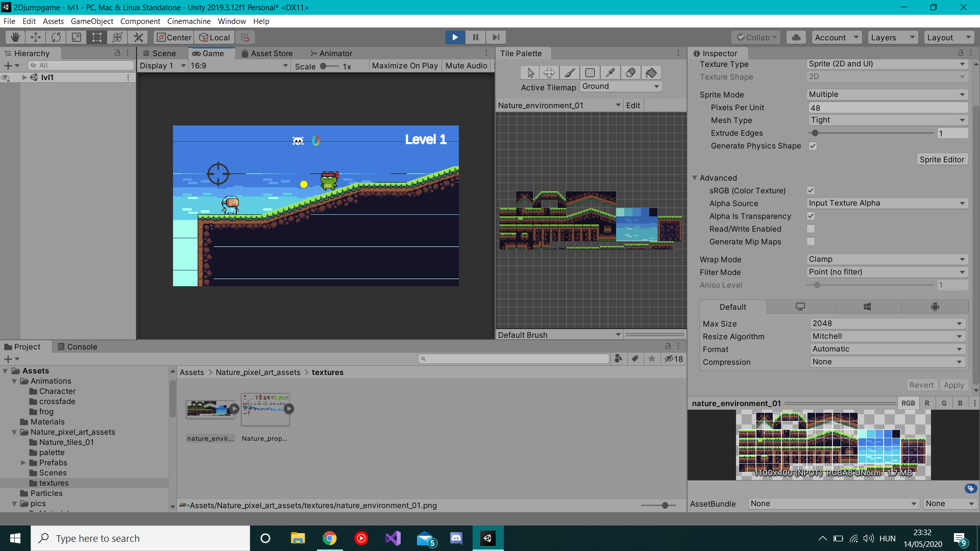The width and height of the screenshot is (980, 551).
Task: Choose the tile palette Select tool
Action: click(x=530, y=73)
